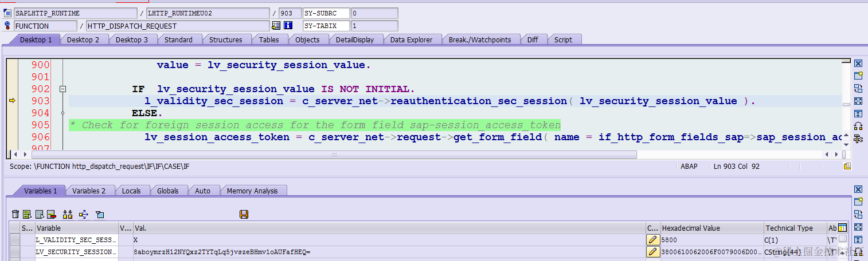Switch to Desktop 2 tab

coord(83,39)
